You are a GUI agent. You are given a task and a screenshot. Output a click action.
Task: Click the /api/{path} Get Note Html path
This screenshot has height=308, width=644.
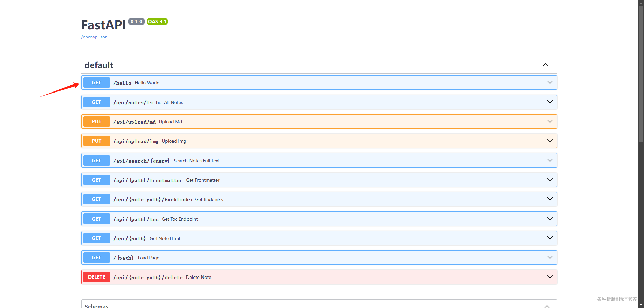129,239
